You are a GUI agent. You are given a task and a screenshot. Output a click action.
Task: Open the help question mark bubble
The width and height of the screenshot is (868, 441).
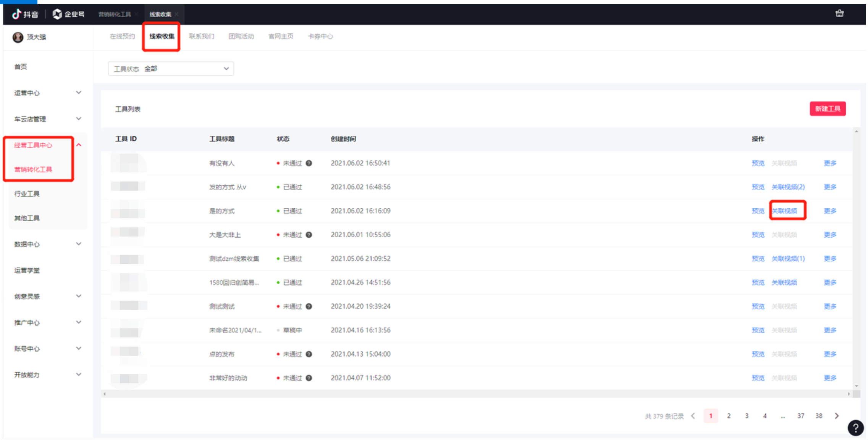tap(855, 428)
